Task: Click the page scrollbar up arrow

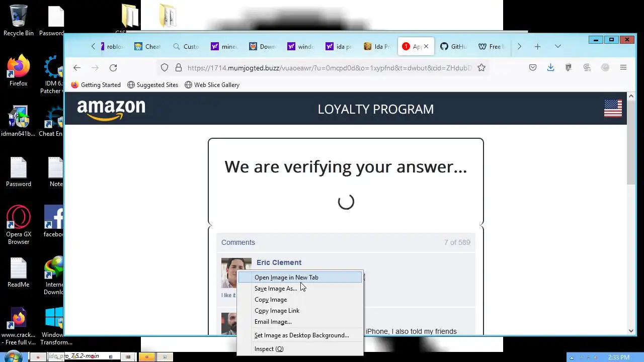Action: pos(631,96)
